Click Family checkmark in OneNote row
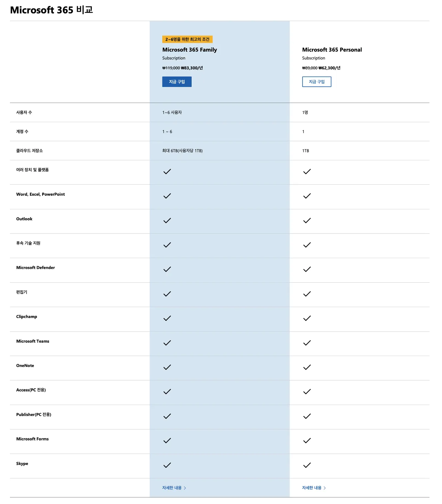Viewport: 442px width, 504px height. point(167,367)
